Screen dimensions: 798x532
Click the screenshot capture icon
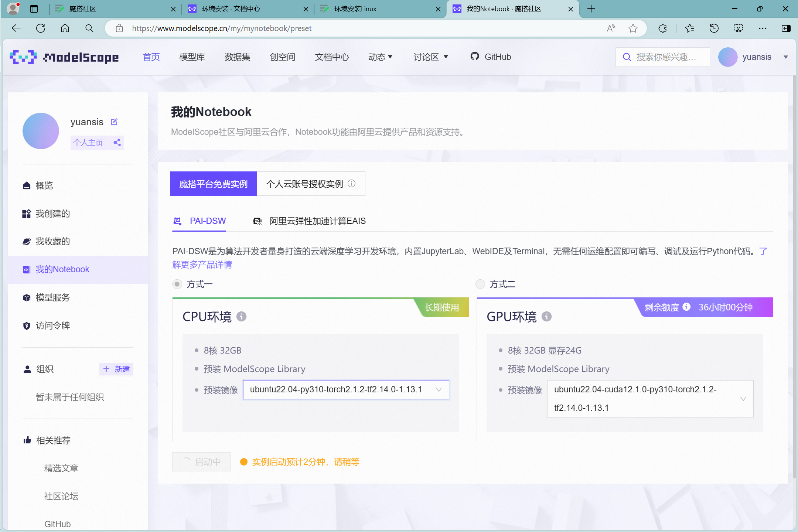pyautogui.click(x=738, y=28)
